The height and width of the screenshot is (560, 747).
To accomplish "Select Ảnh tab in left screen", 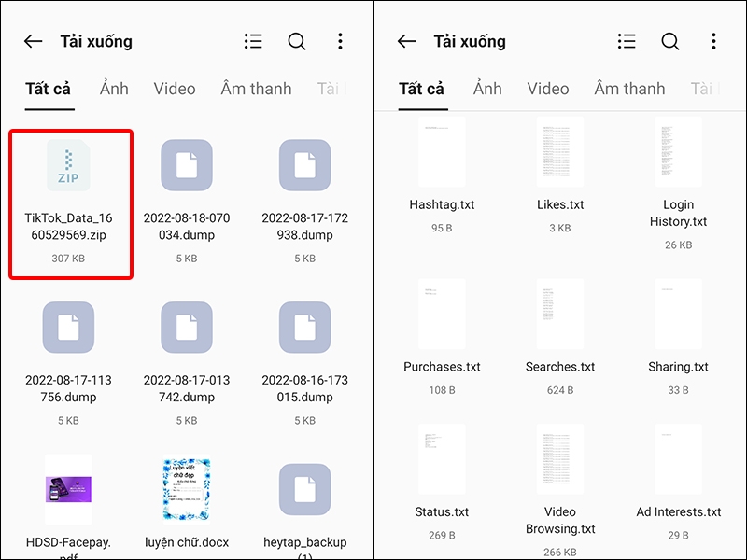I will pos(114,89).
